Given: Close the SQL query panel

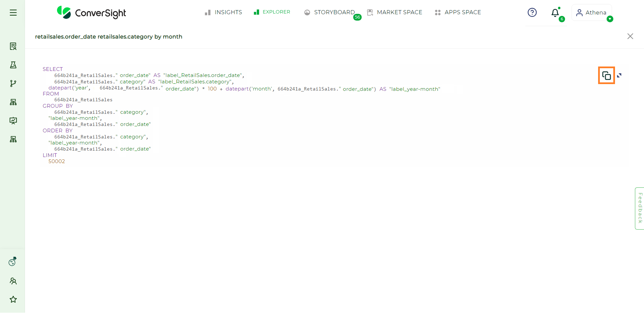Looking at the screenshot, I should pyautogui.click(x=630, y=36).
